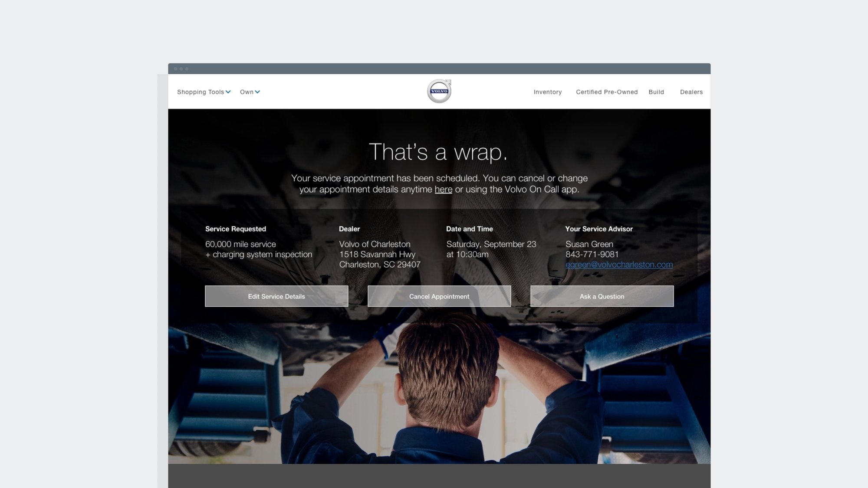Expand the Shopping Tools dropdown chevron
The height and width of the screenshot is (488, 868).
pyautogui.click(x=228, y=92)
